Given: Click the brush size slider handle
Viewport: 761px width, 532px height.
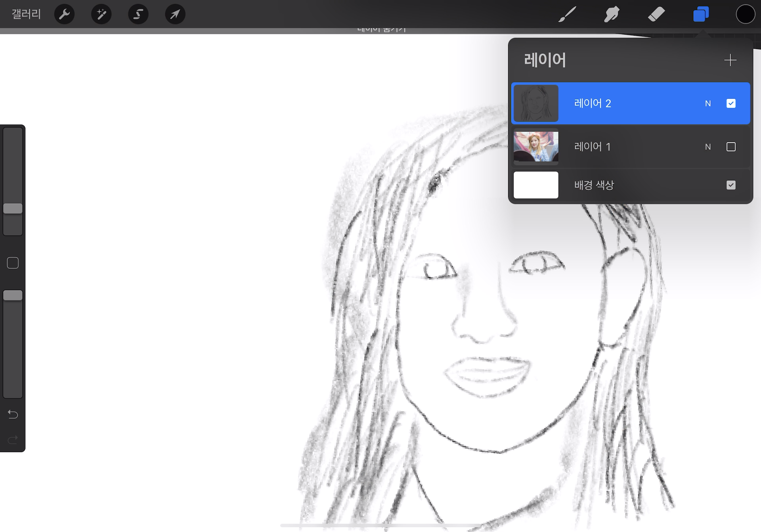Looking at the screenshot, I should tap(13, 209).
